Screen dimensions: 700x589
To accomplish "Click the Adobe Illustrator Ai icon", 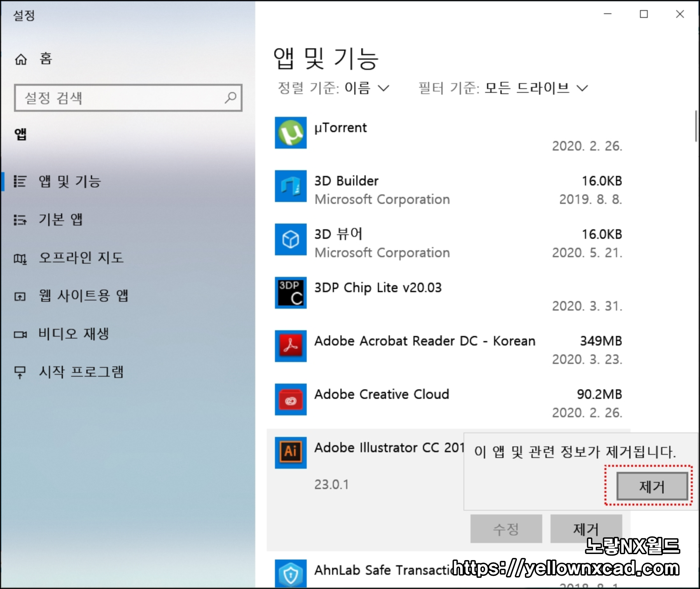I will tap(290, 452).
